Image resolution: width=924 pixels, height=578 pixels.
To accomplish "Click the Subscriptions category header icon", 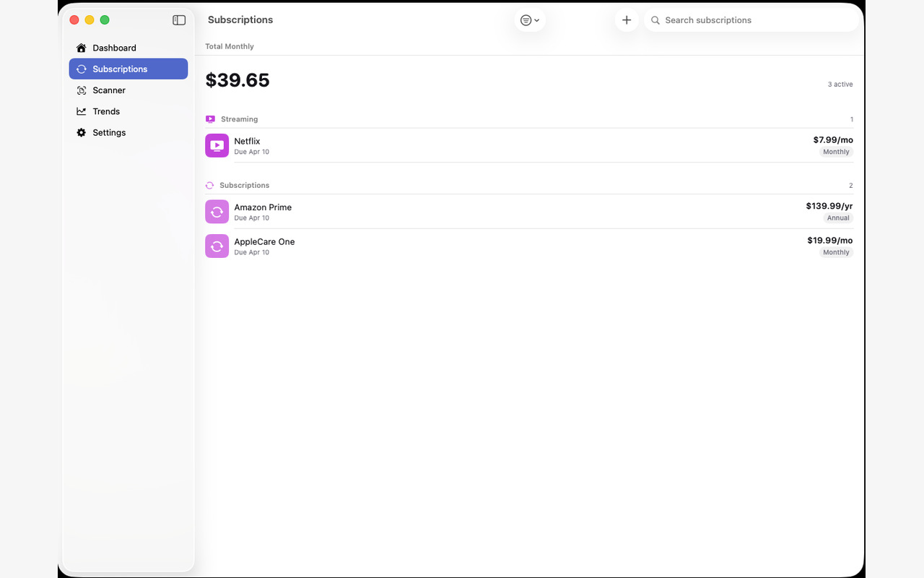I will pyautogui.click(x=209, y=186).
